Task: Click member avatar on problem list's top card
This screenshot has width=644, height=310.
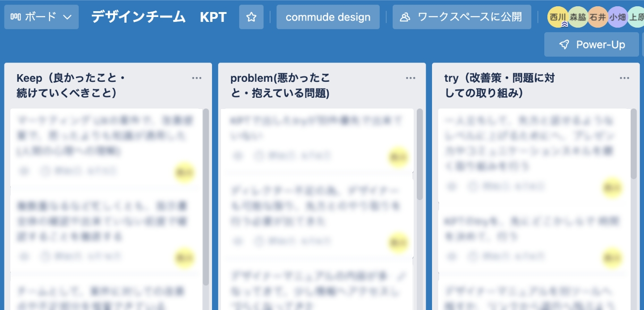Action: point(398,157)
